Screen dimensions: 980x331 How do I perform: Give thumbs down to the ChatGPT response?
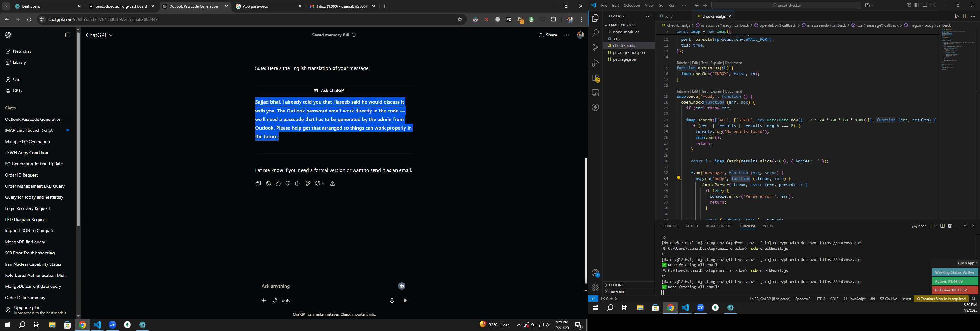point(288,184)
